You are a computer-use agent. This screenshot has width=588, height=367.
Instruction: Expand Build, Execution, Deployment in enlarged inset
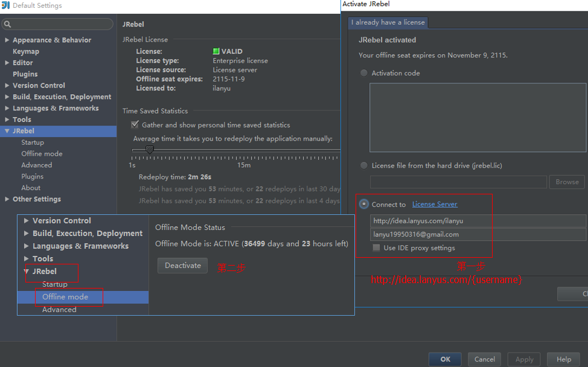pyautogui.click(x=26, y=233)
